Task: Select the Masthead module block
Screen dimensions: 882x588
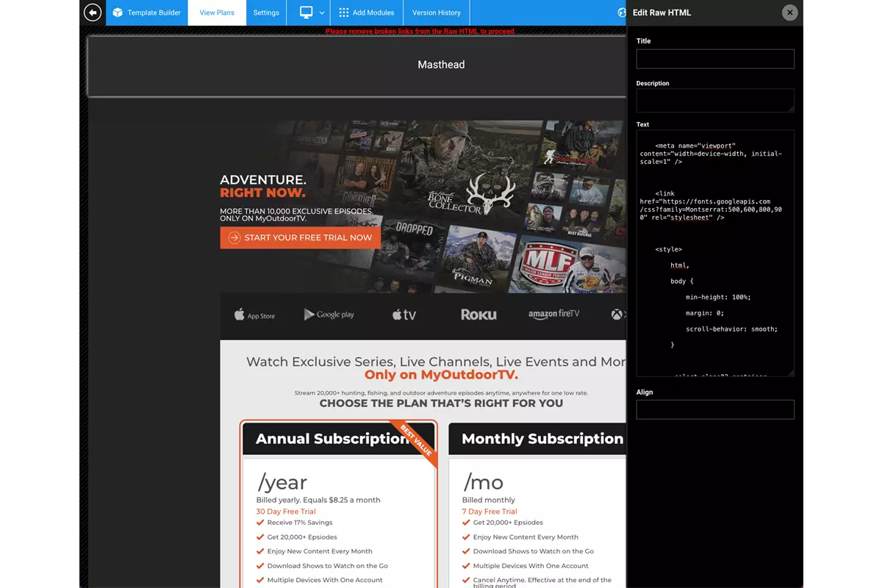Action: click(357, 66)
